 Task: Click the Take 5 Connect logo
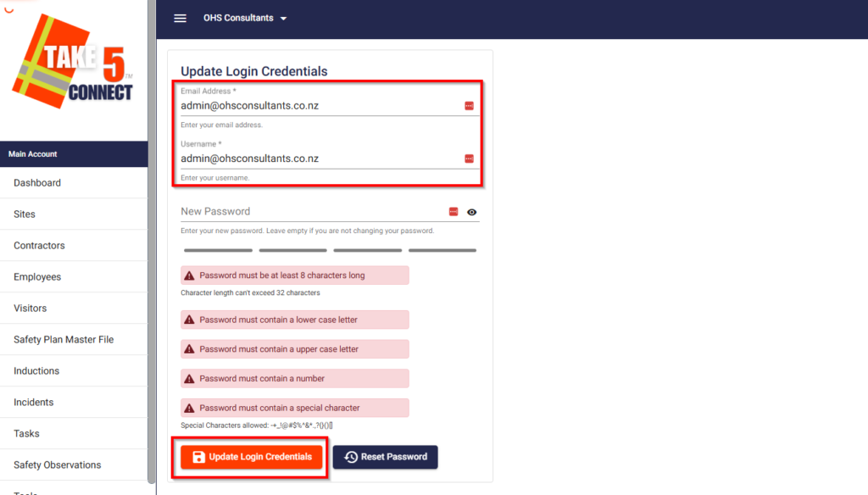click(73, 61)
